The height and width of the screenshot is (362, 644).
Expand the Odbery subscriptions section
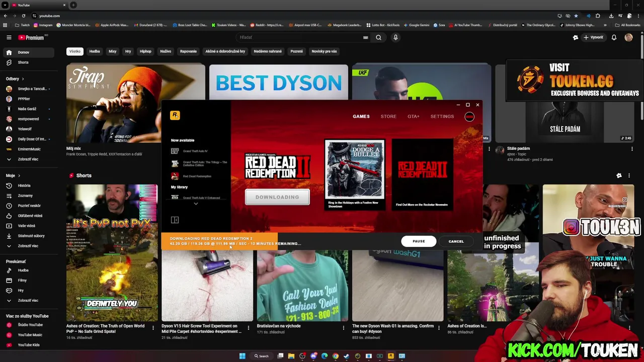(x=15, y=78)
